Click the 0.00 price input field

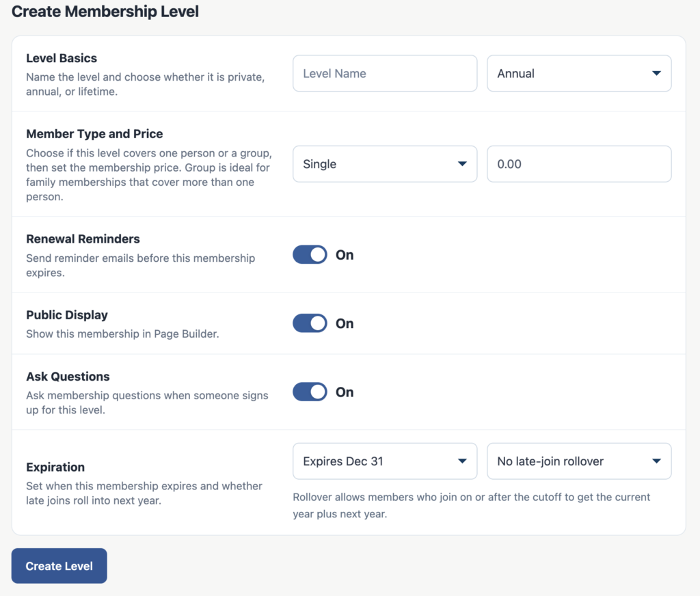579,164
